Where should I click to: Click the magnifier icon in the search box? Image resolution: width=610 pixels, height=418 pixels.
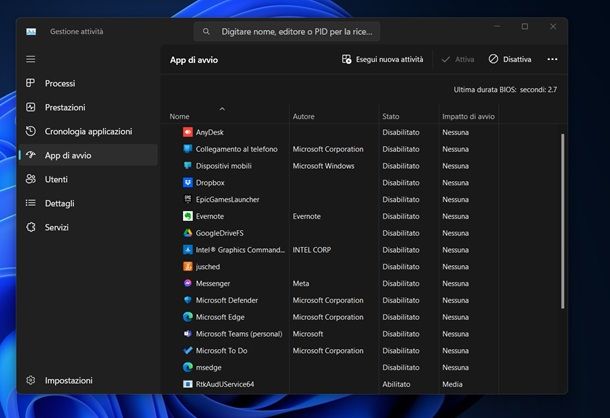tap(206, 32)
